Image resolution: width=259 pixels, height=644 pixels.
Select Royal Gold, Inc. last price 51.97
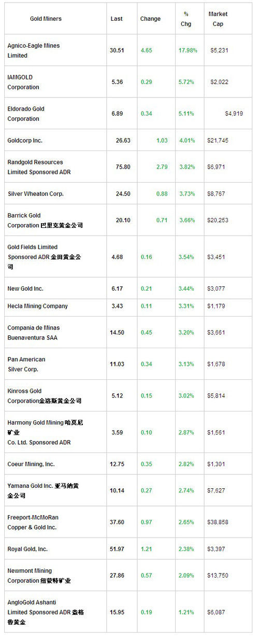coord(117,549)
